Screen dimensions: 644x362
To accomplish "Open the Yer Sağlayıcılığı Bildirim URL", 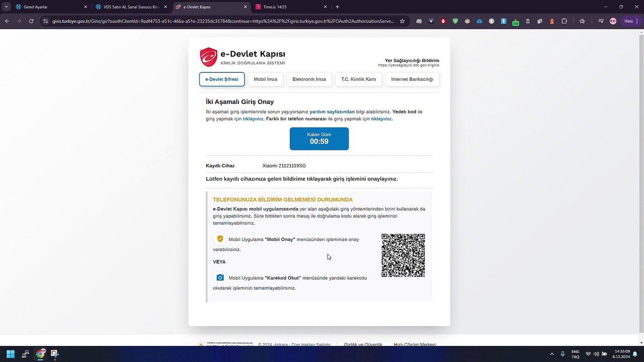I will pyautogui.click(x=409, y=65).
